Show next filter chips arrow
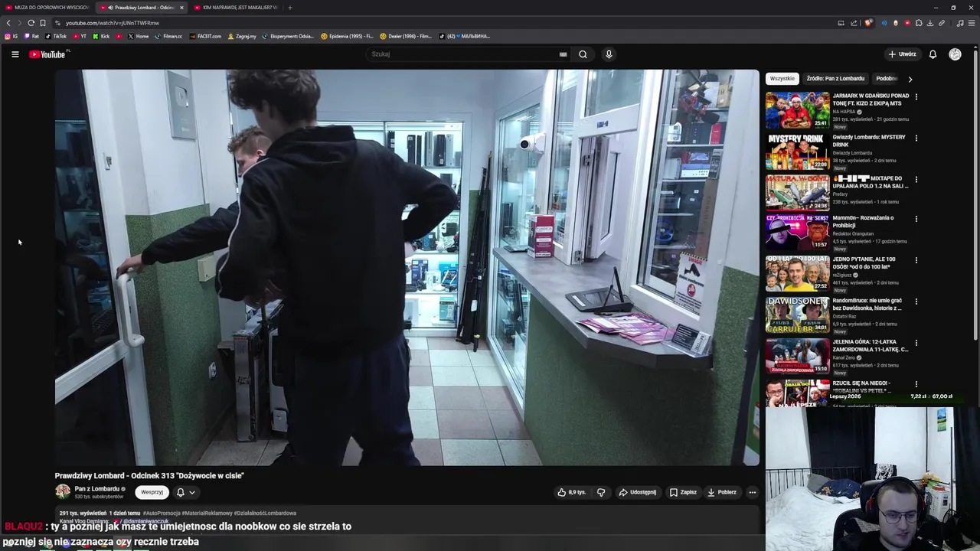 910,79
